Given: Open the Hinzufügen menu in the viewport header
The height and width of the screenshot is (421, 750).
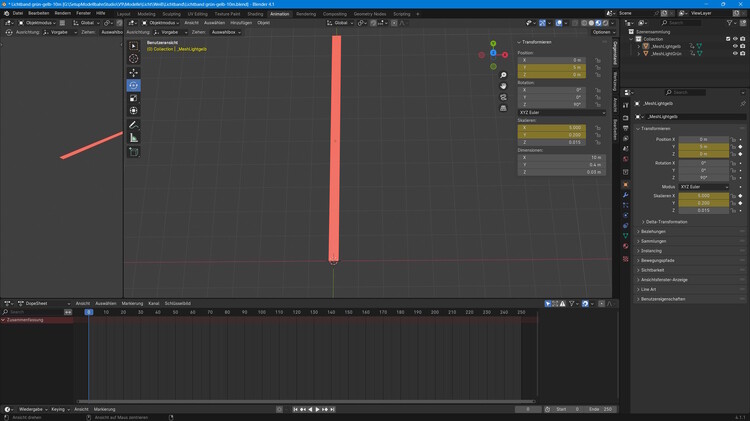Looking at the screenshot, I should click(241, 23).
